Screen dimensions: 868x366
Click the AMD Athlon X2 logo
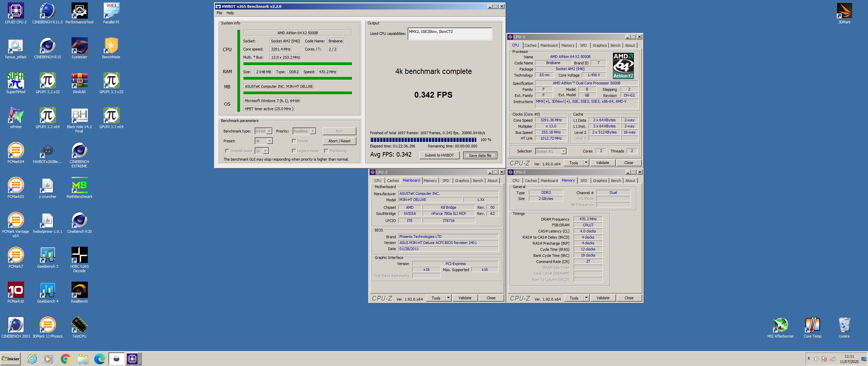pos(623,66)
